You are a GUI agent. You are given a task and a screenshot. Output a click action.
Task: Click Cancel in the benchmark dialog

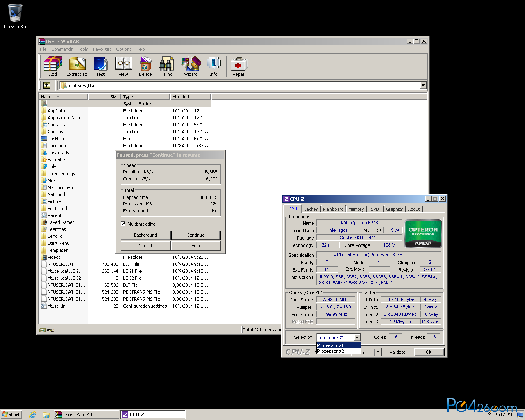click(x=145, y=246)
